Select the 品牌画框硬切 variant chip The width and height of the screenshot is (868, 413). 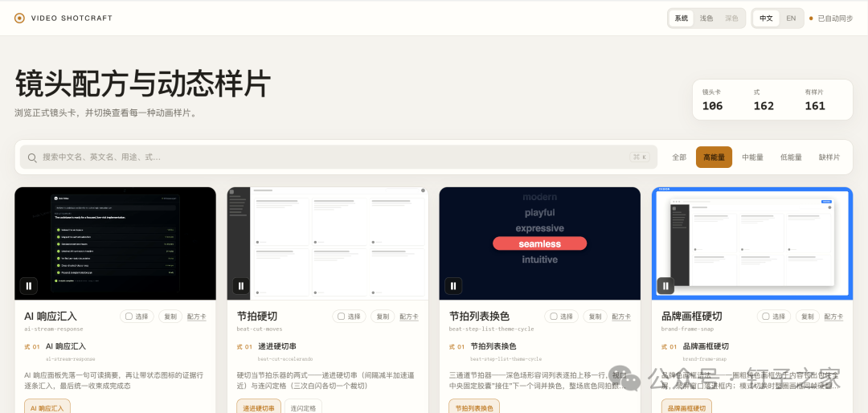pos(686,407)
